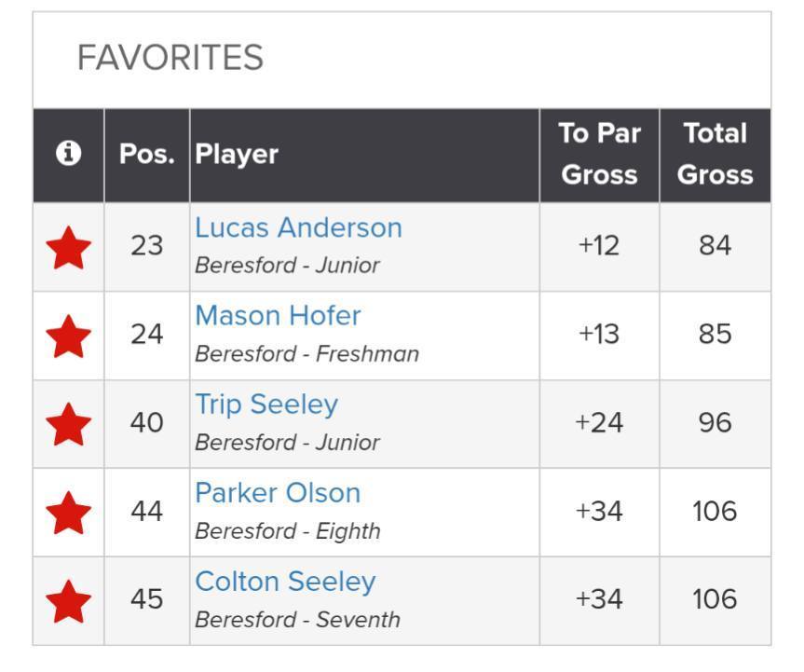
Task: Click Lucas Anderson's total score of 84
Action: [715, 246]
